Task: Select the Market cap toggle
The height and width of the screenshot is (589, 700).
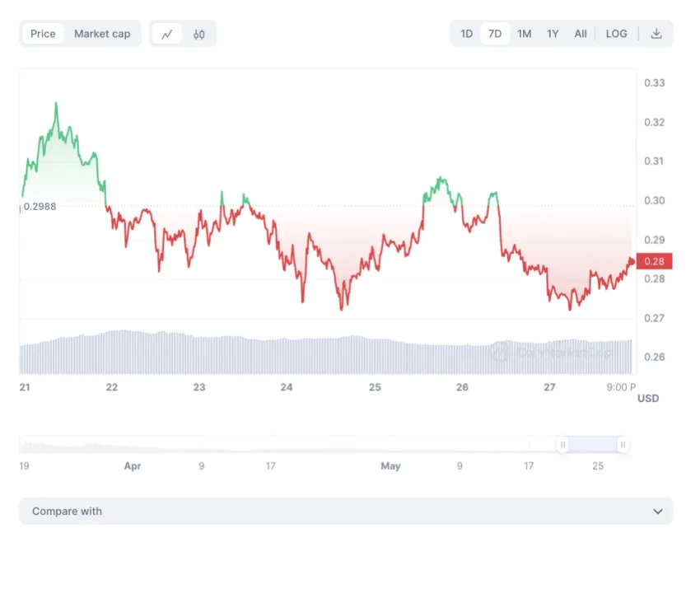Action: point(102,34)
